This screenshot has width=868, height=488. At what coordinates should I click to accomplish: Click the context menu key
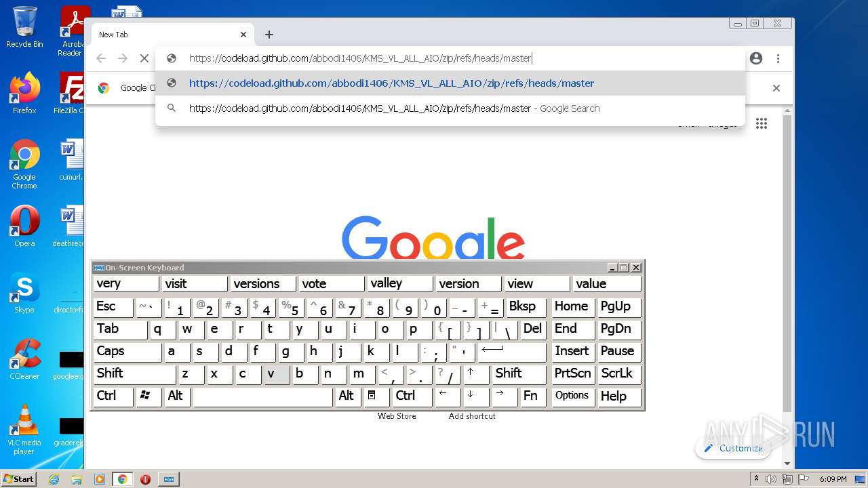[x=376, y=396]
